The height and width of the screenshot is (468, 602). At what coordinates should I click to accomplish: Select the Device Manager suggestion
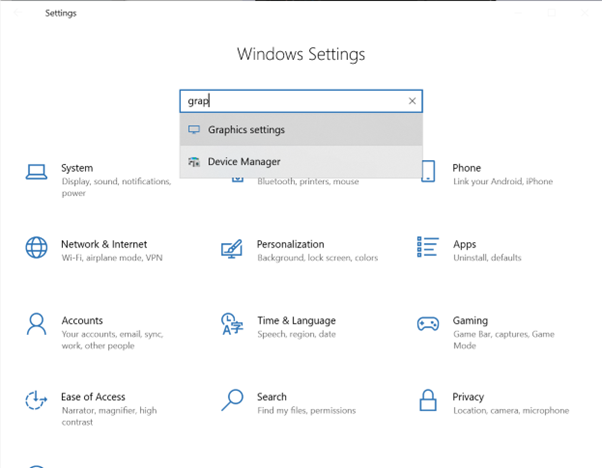click(x=301, y=162)
